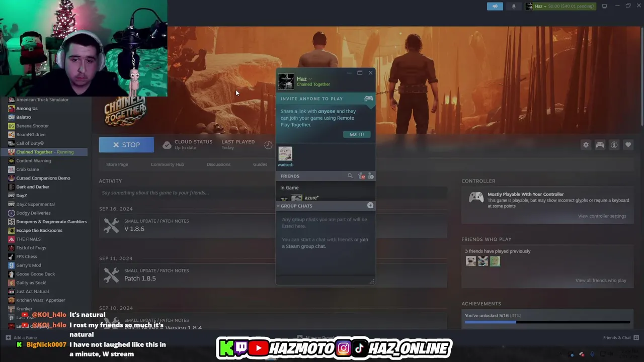
Task: Open controller layout icon beside settings gear
Action: 600,145
